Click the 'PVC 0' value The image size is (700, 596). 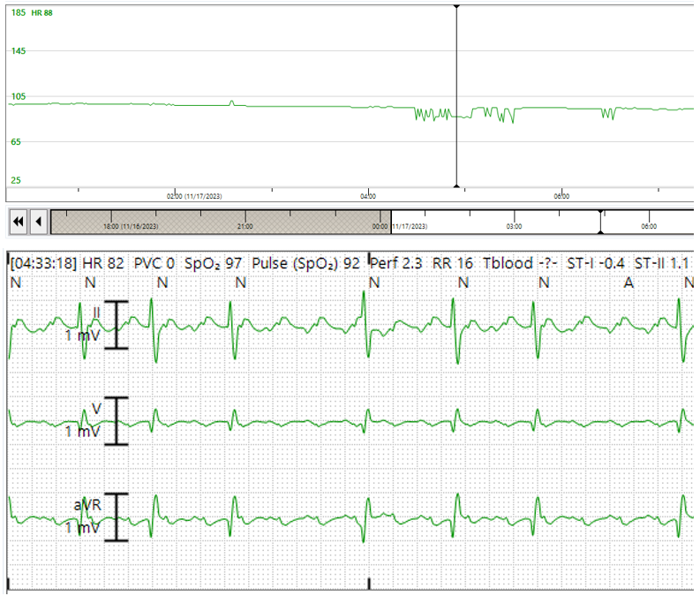coord(154,263)
